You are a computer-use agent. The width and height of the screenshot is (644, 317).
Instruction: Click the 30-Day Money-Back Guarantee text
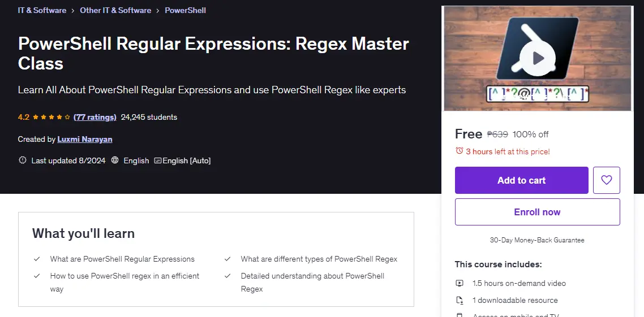(537, 240)
